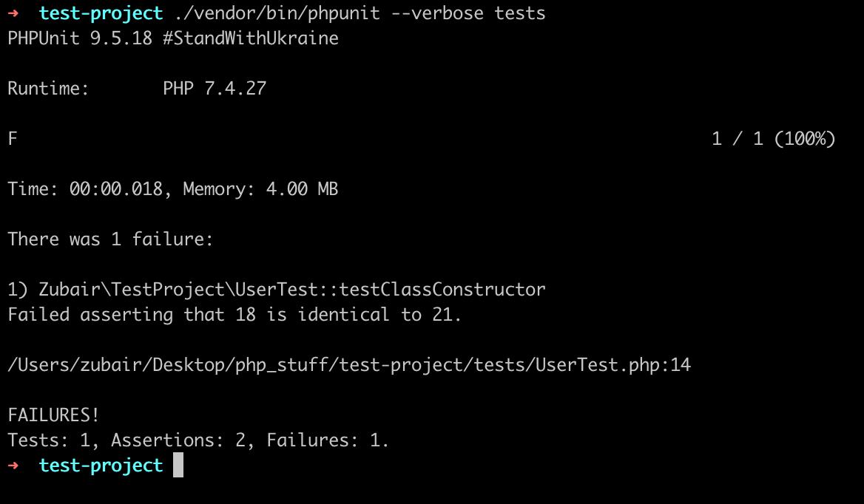
Task: Open the UserTest.php:14 file path
Action: click(x=349, y=365)
